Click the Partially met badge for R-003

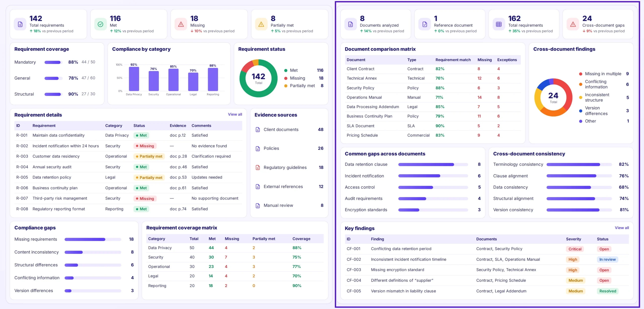click(149, 156)
